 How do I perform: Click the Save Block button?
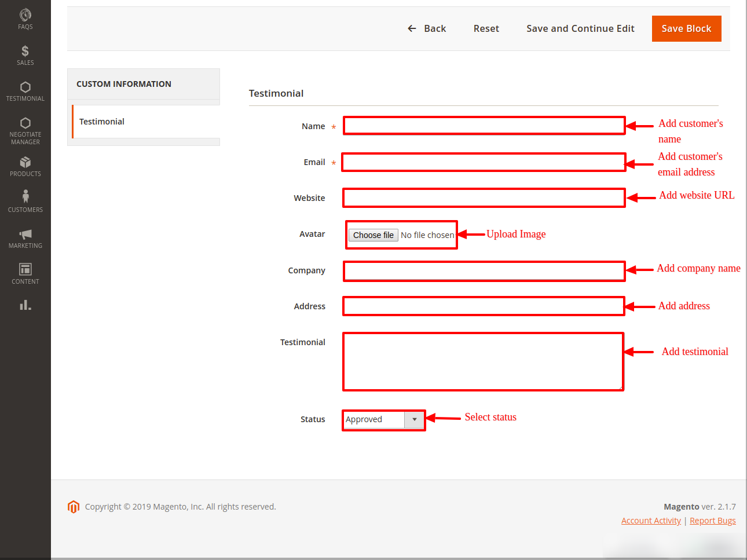(686, 28)
